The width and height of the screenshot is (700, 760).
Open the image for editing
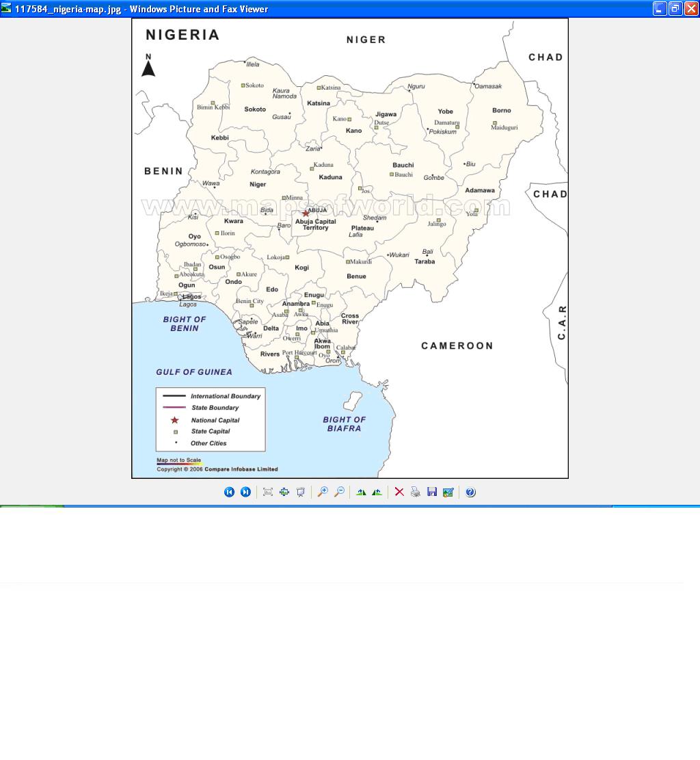coord(448,492)
